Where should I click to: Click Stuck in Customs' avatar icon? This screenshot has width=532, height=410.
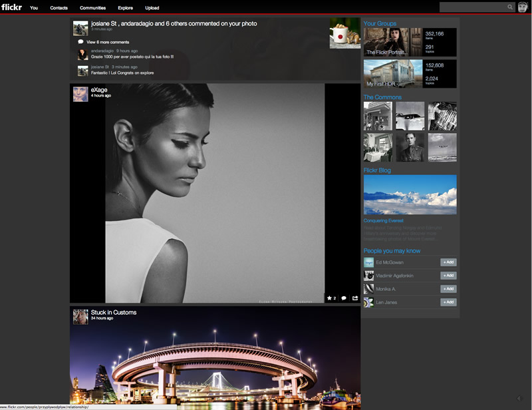[x=80, y=316]
